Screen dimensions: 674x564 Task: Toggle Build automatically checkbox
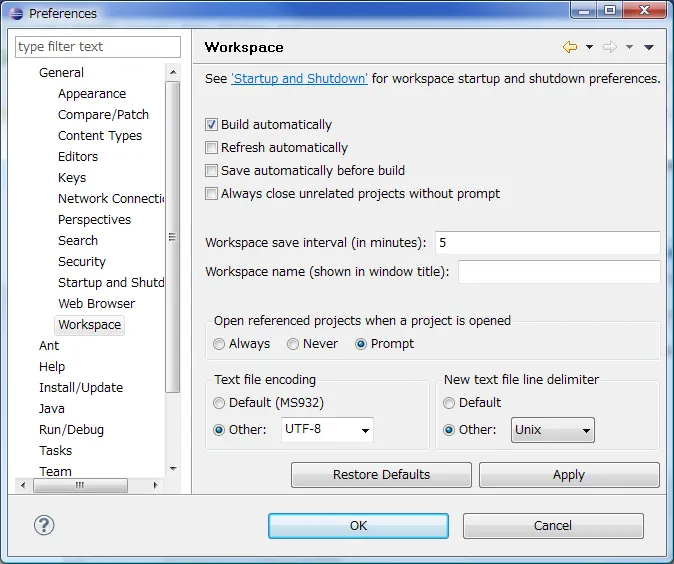click(x=211, y=125)
